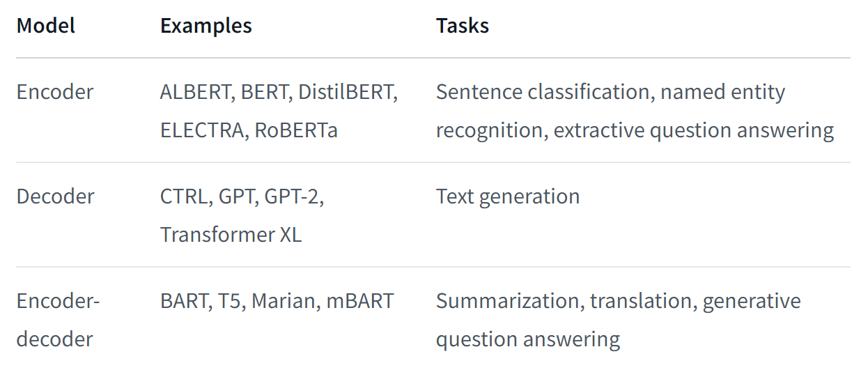Click the Sentence classification text
This screenshot has height=370, width=868.
click(544, 92)
